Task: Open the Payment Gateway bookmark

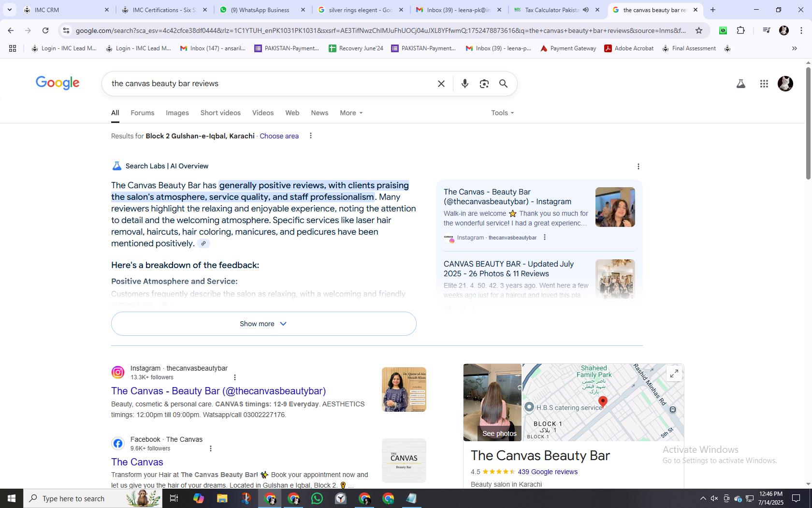Action: click(x=568, y=48)
